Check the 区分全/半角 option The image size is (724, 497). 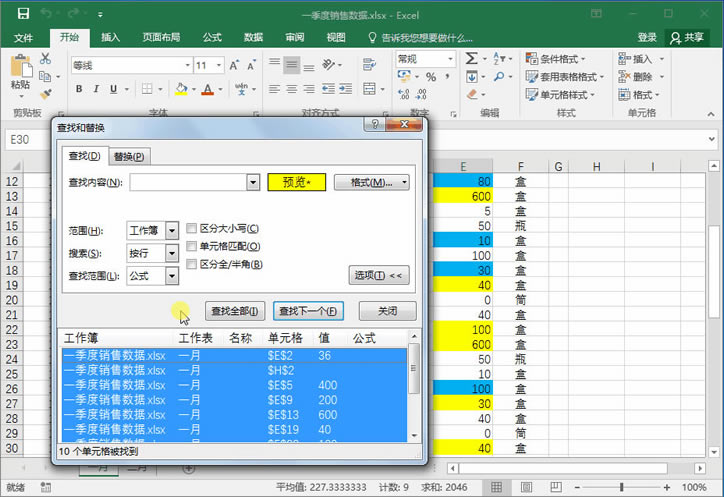(191, 264)
